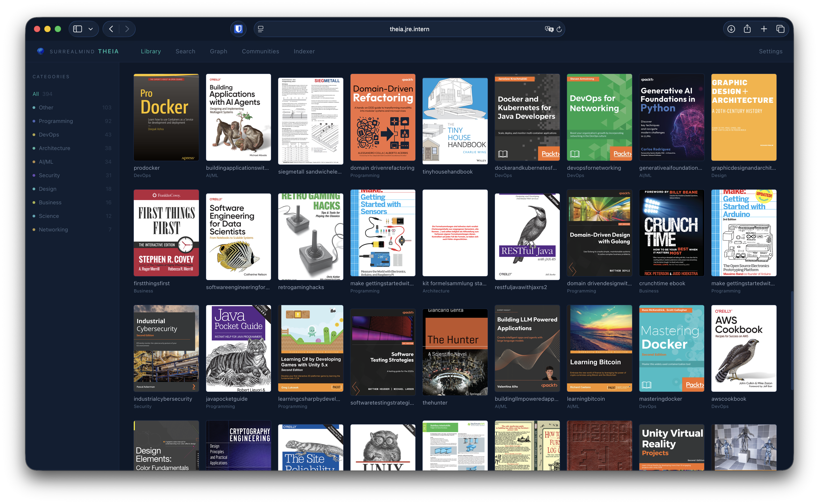Image resolution: width=819 pixels, height=504 pixels.
Task: Open AWS Cookbook book cover
Action: [744, 348]
